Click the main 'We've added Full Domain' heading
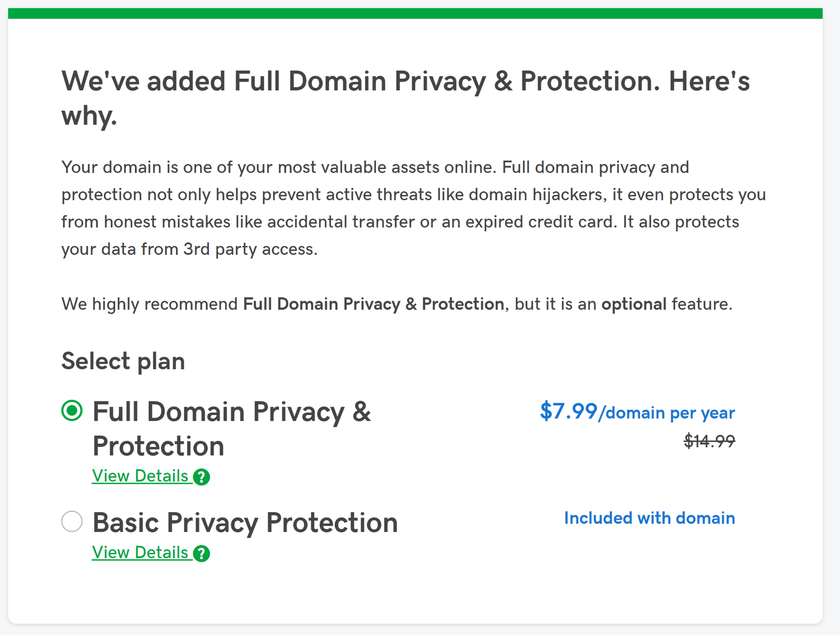Viewport: 840px width, 635px height. click(406, 97)
